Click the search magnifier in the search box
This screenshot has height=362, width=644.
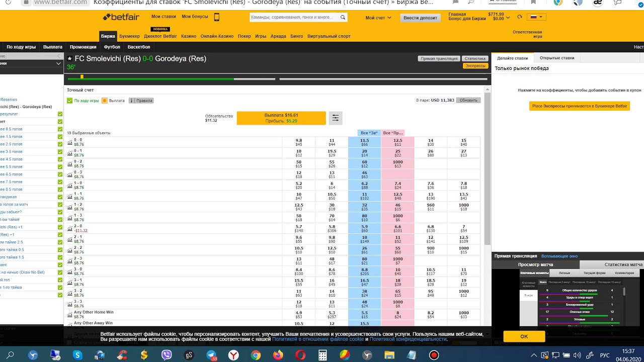click(343, 17)
